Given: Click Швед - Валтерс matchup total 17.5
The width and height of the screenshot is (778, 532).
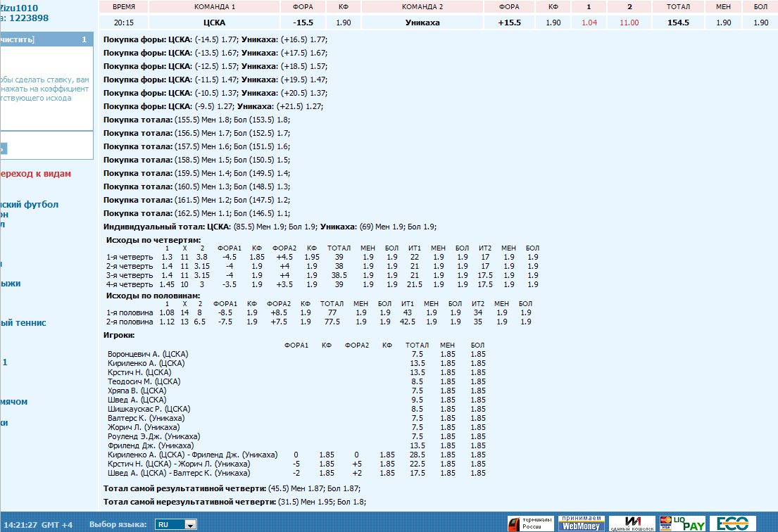Looking at the screenshot, I should tap(418, 473).
